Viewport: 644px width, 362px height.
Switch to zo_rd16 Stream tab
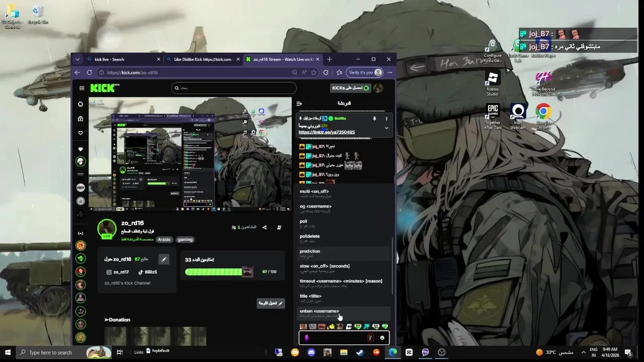click(283, 59)
